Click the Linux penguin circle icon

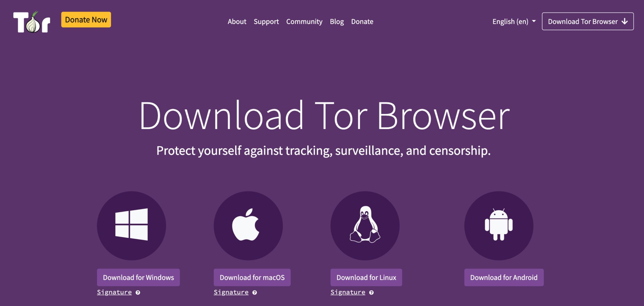pyautogui.click(x=365, y=225)
